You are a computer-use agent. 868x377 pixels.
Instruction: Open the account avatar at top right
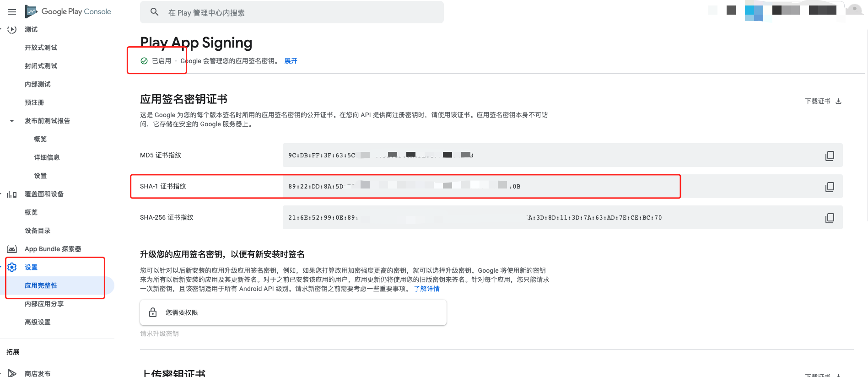click(854, 10)
